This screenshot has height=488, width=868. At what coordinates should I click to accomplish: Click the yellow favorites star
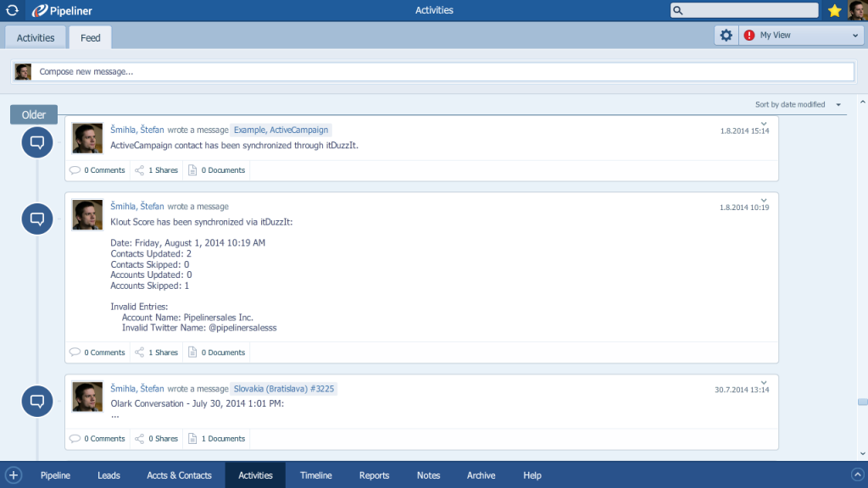[x=834, y=10]
